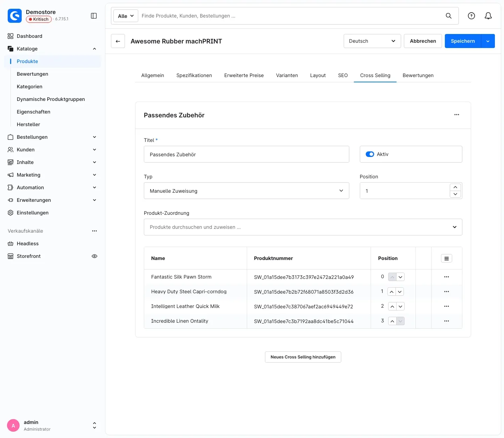Viewport: 504px width, 438px height.
Task: Open actions menu for Heavy Duty Steel Capri-corndog
Action: (447, 292)
